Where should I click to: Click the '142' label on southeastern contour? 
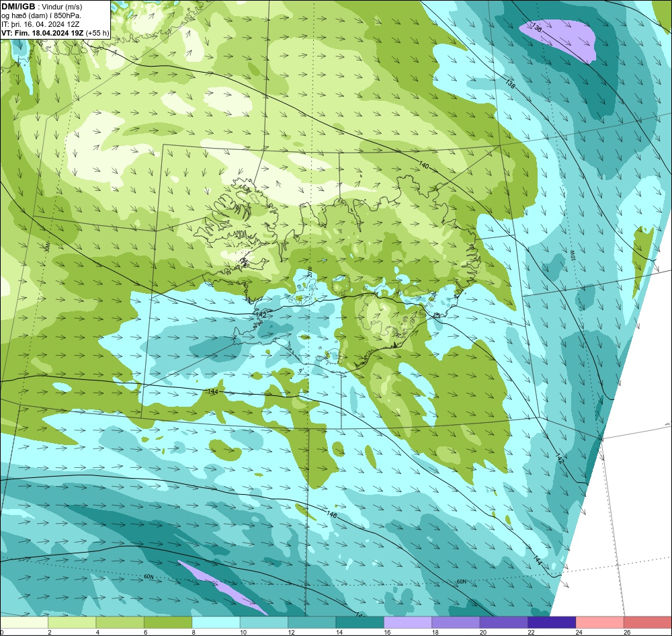[560, 458]
